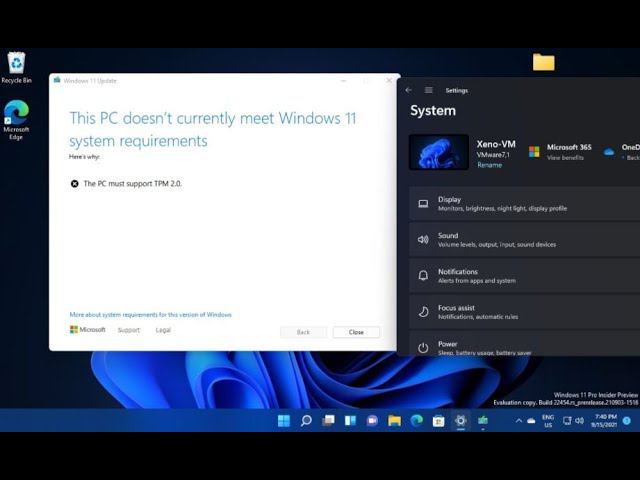Minimize the Windows 11 Update window

point(344,81)
